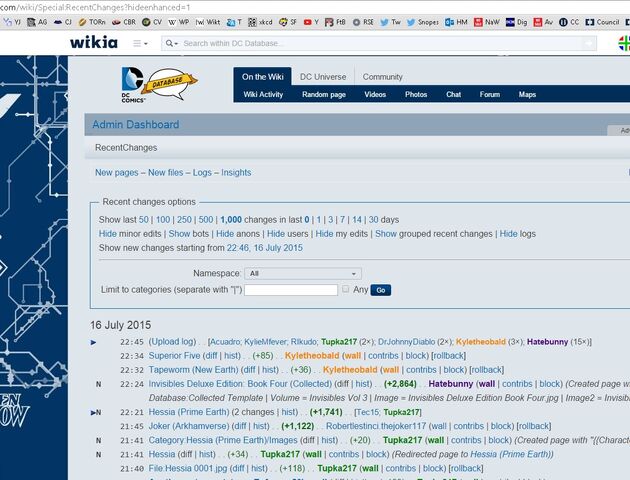The image size is (630, 480).
Task: Open the FtB bookmark
Action: click(335, 22)
